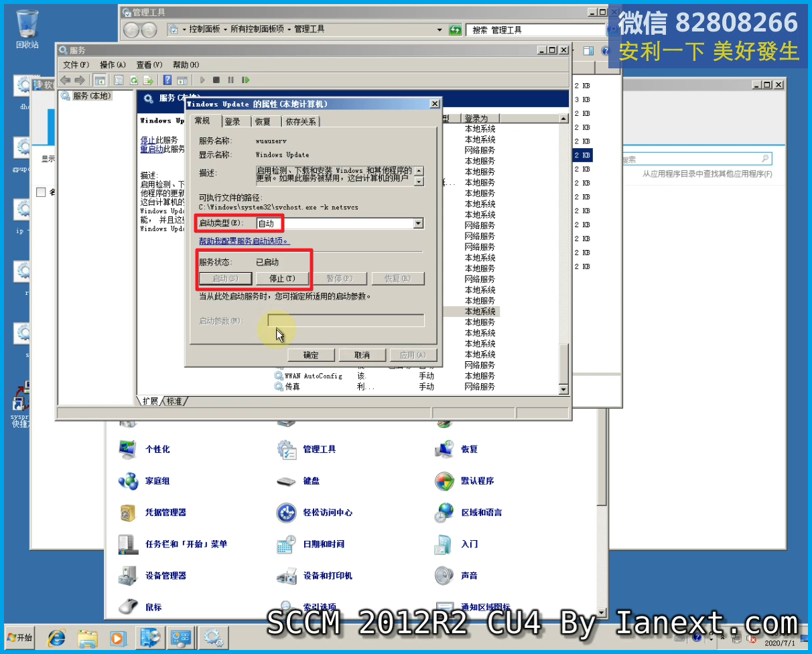Viewport: 812px width, 654px height.
Task: Open Properties icon in Services toolbar
Action: tap(119, 80)
